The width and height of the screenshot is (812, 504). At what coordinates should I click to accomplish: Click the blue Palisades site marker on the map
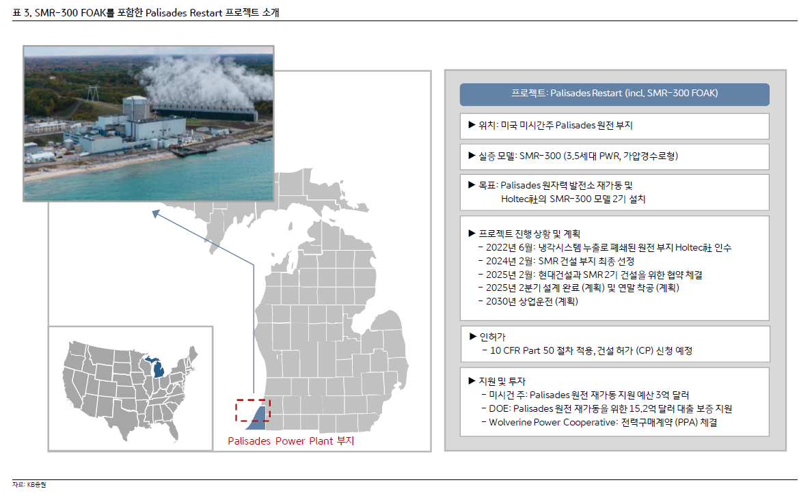[260, 417]
